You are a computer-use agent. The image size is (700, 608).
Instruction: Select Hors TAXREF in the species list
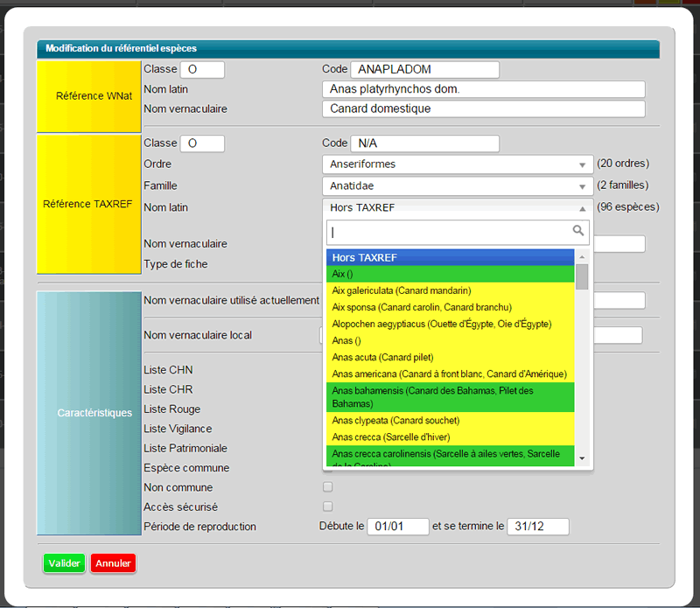(x=450, y=257)
